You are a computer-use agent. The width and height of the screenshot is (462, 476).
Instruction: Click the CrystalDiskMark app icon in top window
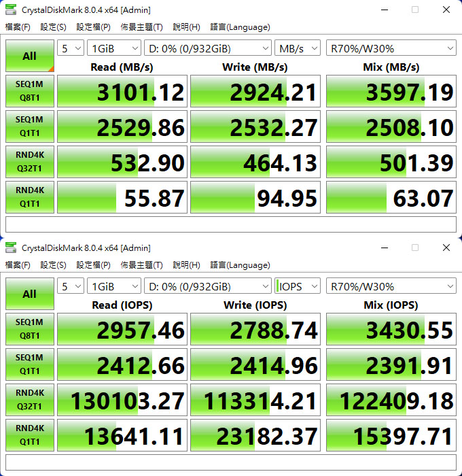pyautogui.click(x=11, y=10)
